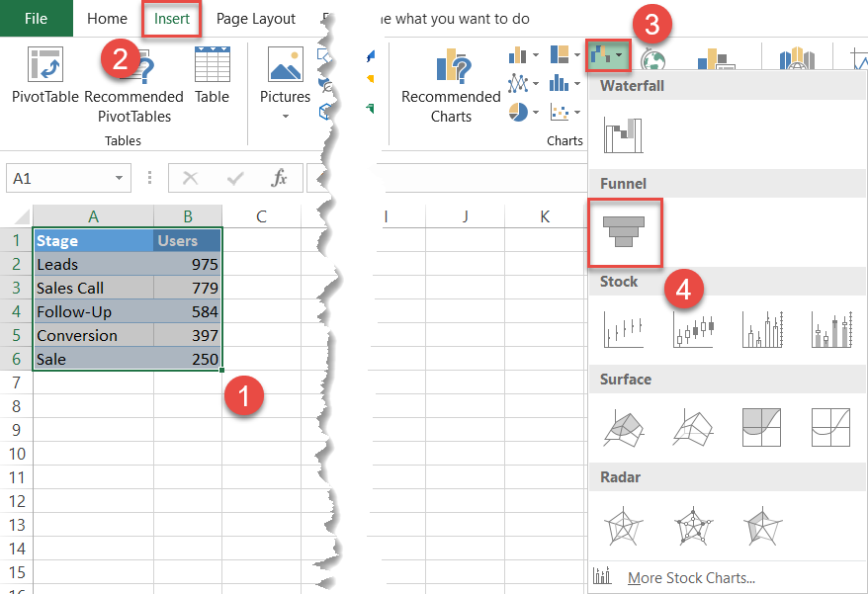This screenshot has height=594, width=868.
Task: Select column K header
Action: pos(545,215)
